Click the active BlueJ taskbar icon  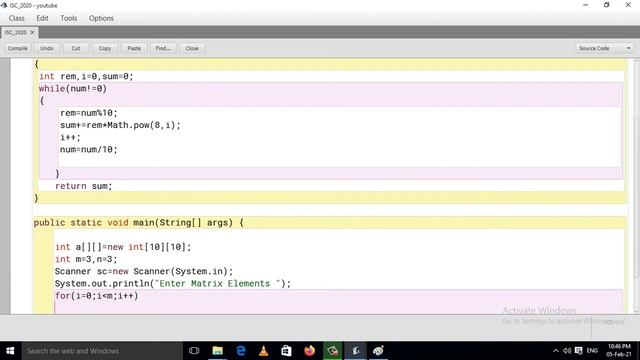coord(356,351)
